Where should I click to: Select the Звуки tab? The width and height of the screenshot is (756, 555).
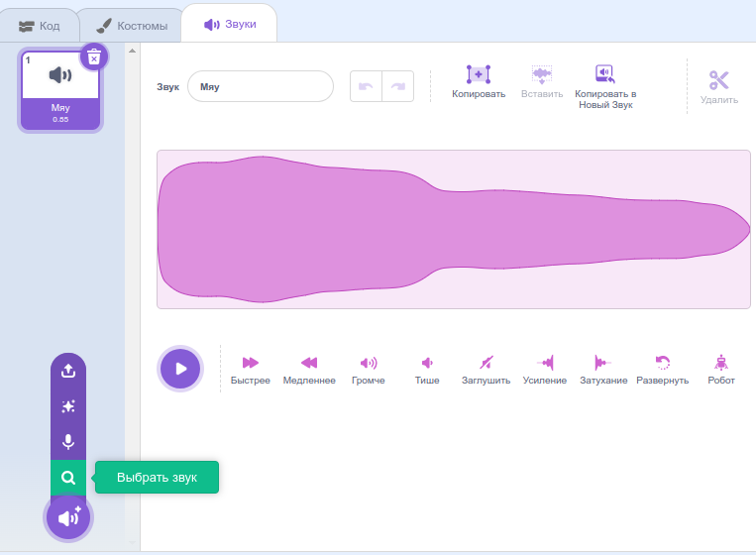230,24
